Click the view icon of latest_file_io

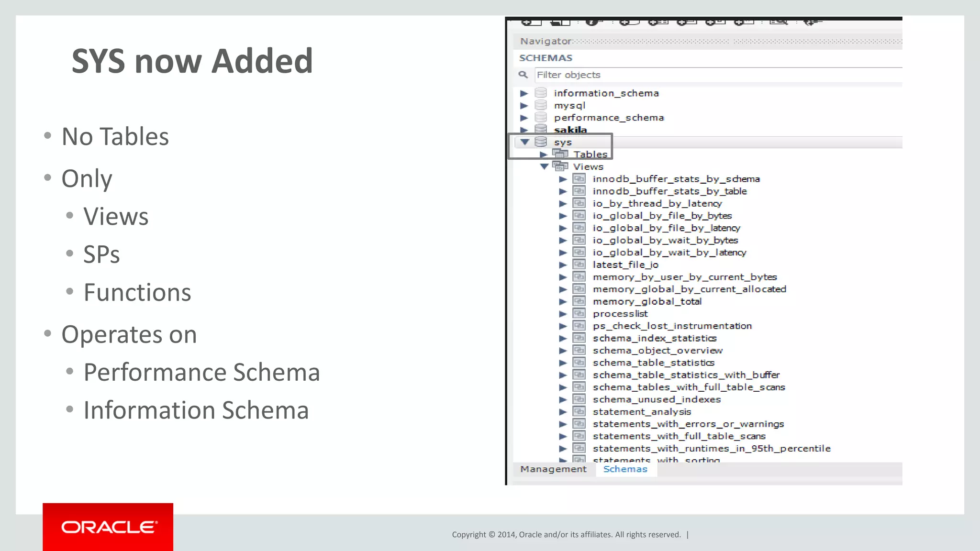[579, 264]
